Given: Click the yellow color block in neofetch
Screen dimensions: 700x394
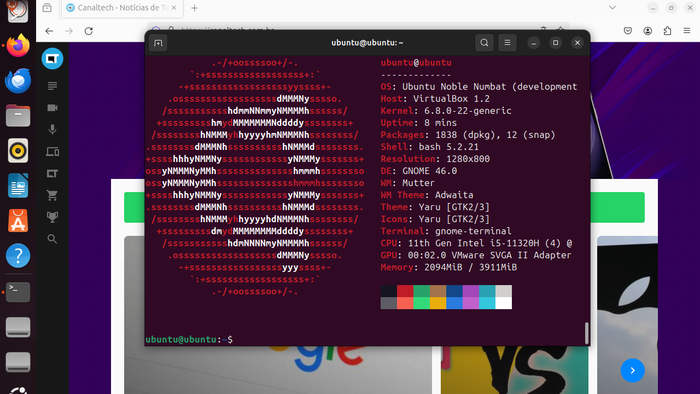Looking at the screenshot, I should [438, 303].
